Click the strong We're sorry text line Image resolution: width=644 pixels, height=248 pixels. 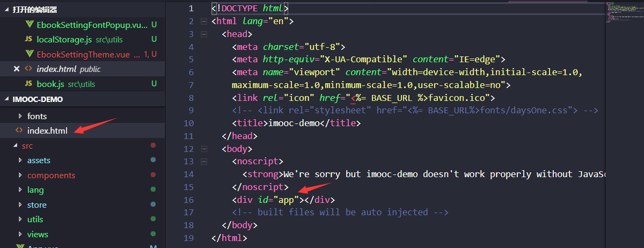pos(424,174)
